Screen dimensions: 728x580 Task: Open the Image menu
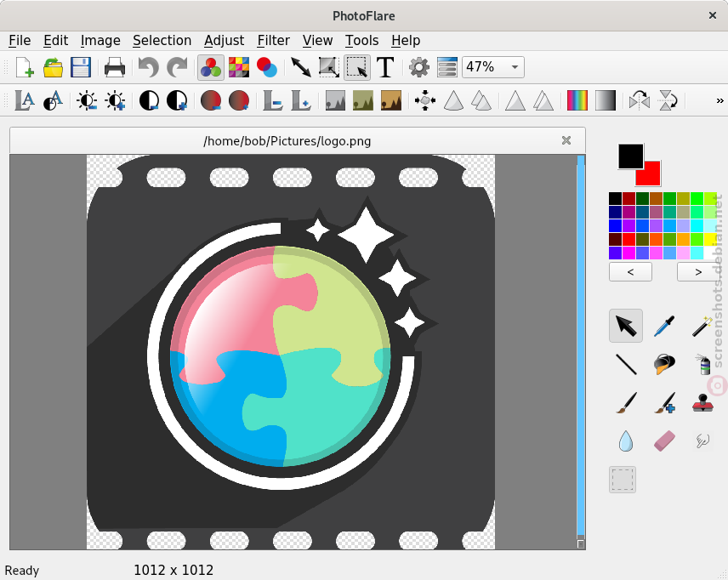tap(100, 41)
